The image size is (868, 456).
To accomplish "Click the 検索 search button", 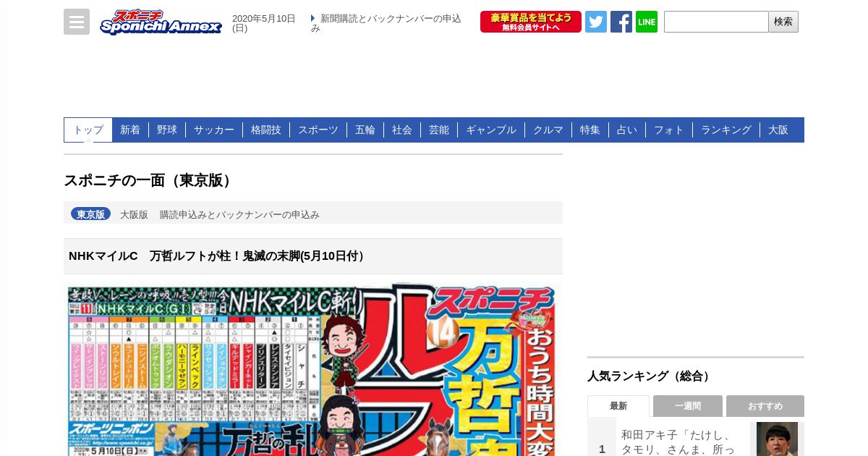I will click(783, 22).
